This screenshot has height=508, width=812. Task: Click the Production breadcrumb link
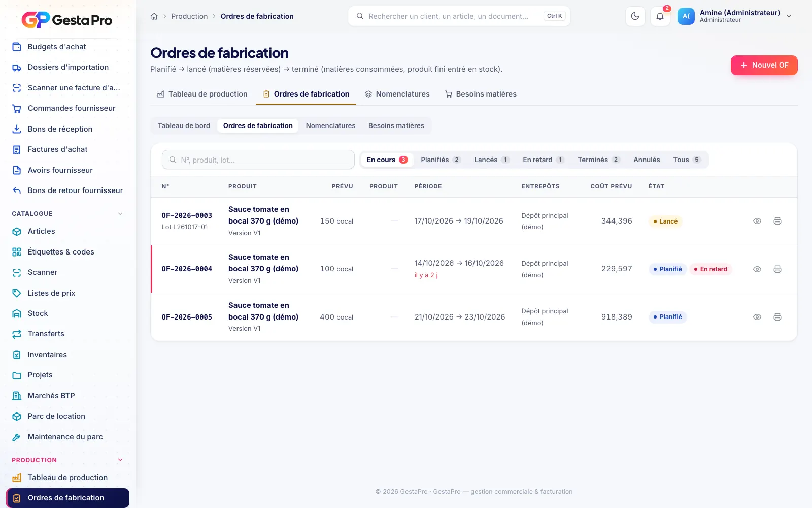[189, 16]
